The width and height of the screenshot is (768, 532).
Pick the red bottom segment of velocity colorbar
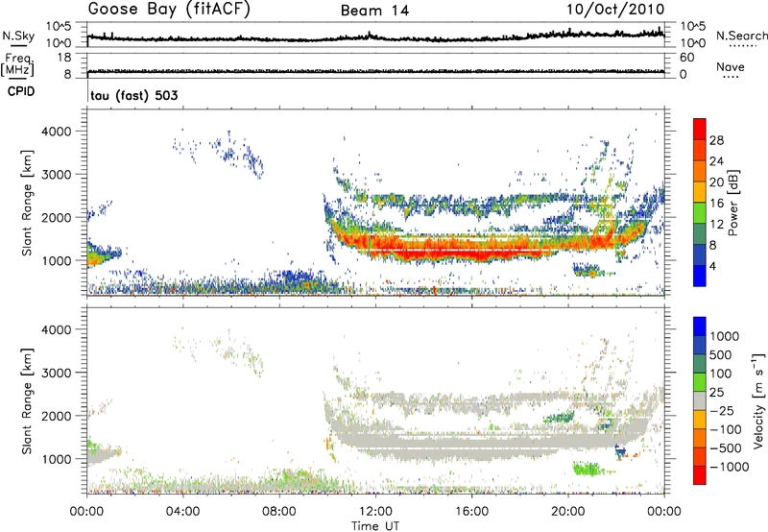tap(700, 475)
